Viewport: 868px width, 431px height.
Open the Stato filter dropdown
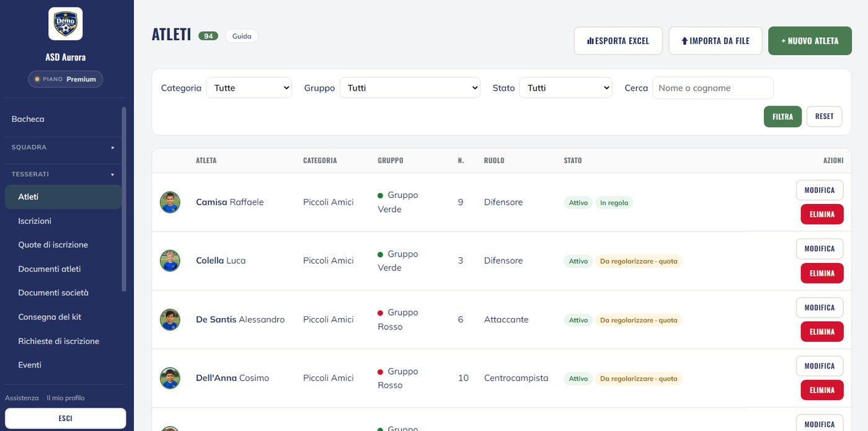coord(565,88)
